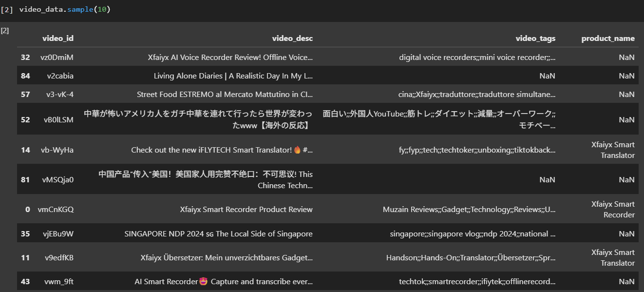644x292 pixels.
Task: Click video id v9edfKB
Action: click(59, 258)
